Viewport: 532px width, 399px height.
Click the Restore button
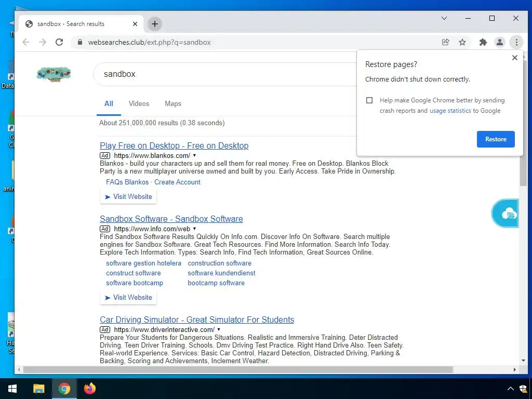pos(496,139)
